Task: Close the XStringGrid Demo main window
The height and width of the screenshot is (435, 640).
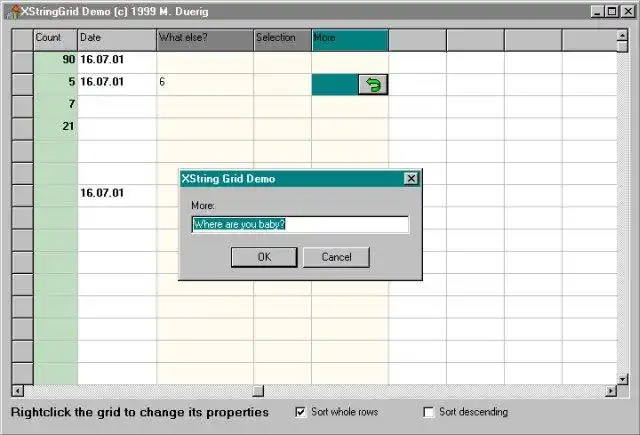Action: click(x=628, y=11)
